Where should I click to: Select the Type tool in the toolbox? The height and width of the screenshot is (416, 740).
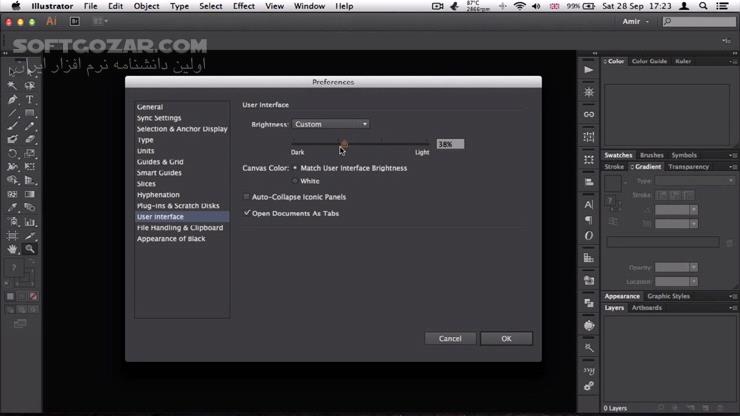coord(29,100)
